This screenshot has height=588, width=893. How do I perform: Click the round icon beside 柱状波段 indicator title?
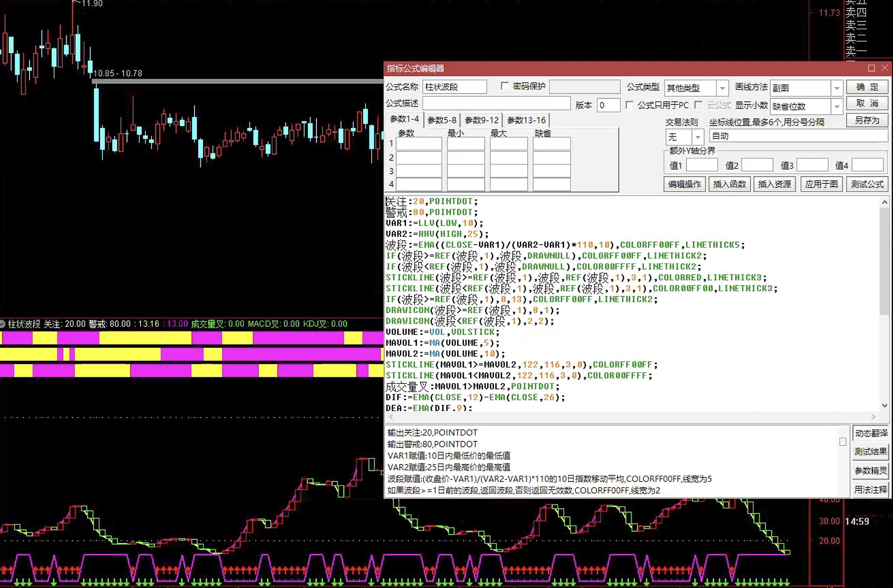point(3,324)
